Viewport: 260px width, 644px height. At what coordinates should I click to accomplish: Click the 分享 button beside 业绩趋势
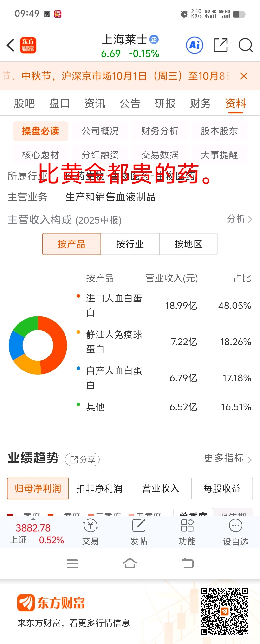(82, 459)
